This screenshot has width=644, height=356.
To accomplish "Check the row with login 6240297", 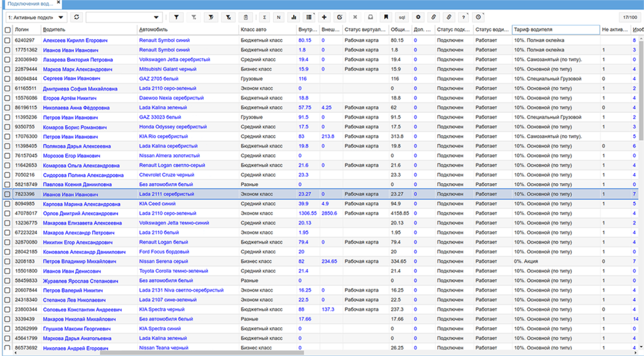I will point(8,41).
